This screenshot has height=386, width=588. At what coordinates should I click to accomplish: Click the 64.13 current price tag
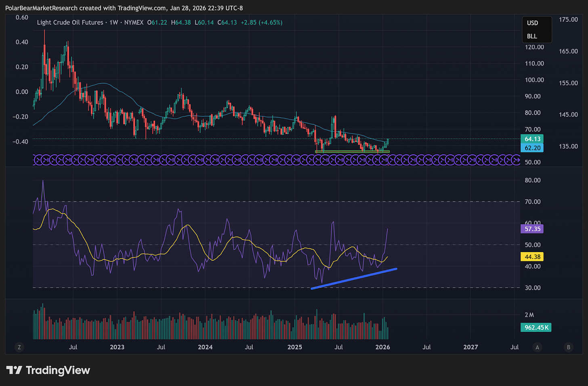[x=532, y=139]
